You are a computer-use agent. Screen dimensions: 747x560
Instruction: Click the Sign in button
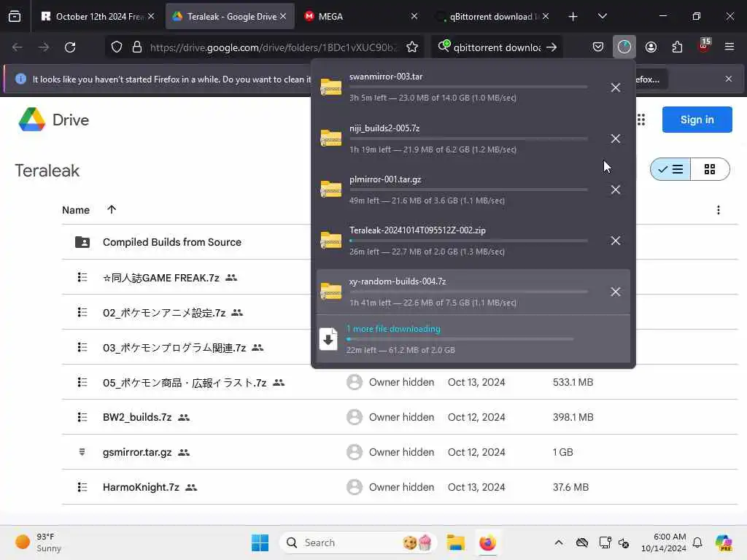click(697, 120)
